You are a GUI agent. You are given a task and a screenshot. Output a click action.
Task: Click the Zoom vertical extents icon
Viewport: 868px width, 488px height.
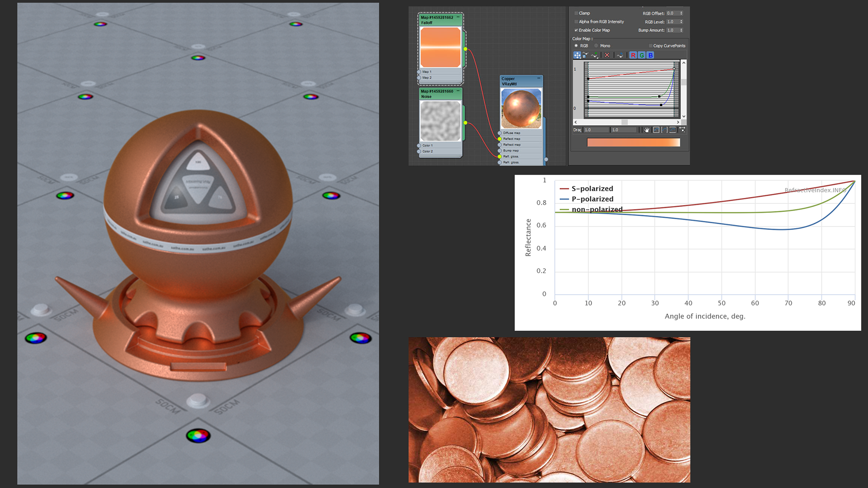(x=673, y=130)
